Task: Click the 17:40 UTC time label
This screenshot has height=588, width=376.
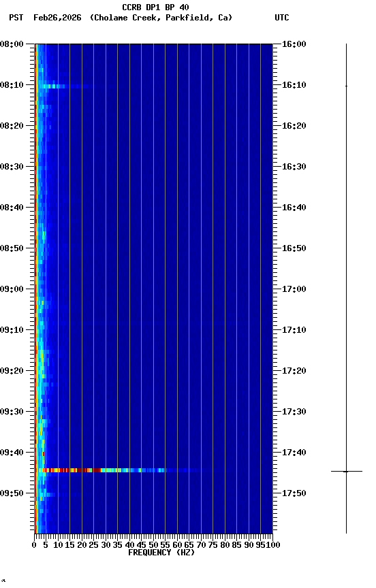Action: 294,453
